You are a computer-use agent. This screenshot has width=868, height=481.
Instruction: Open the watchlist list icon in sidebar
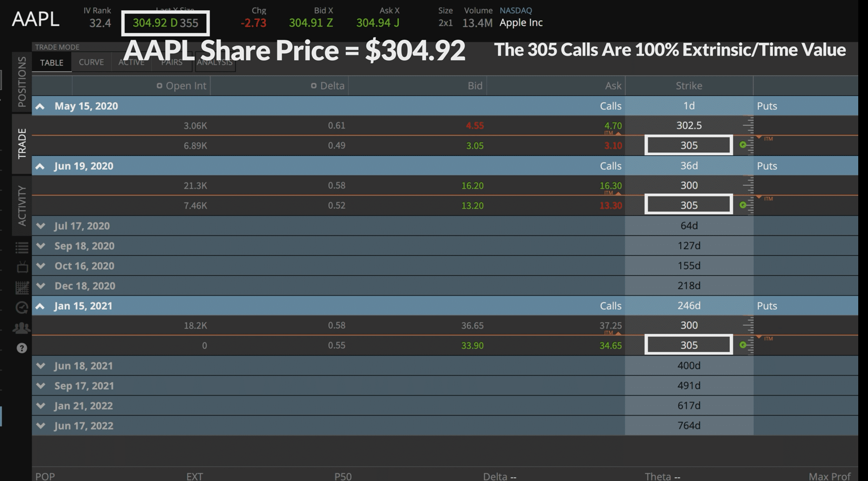22,247
